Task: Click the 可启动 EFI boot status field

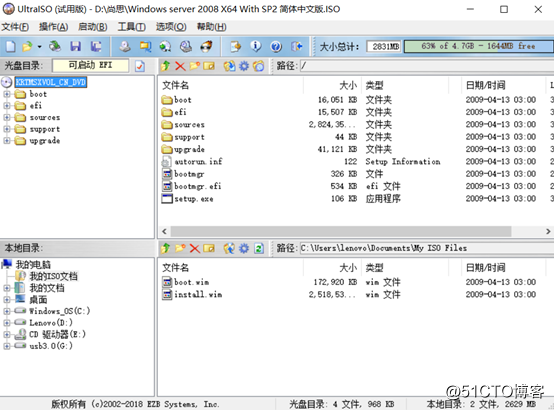Action: pos(90,65)
